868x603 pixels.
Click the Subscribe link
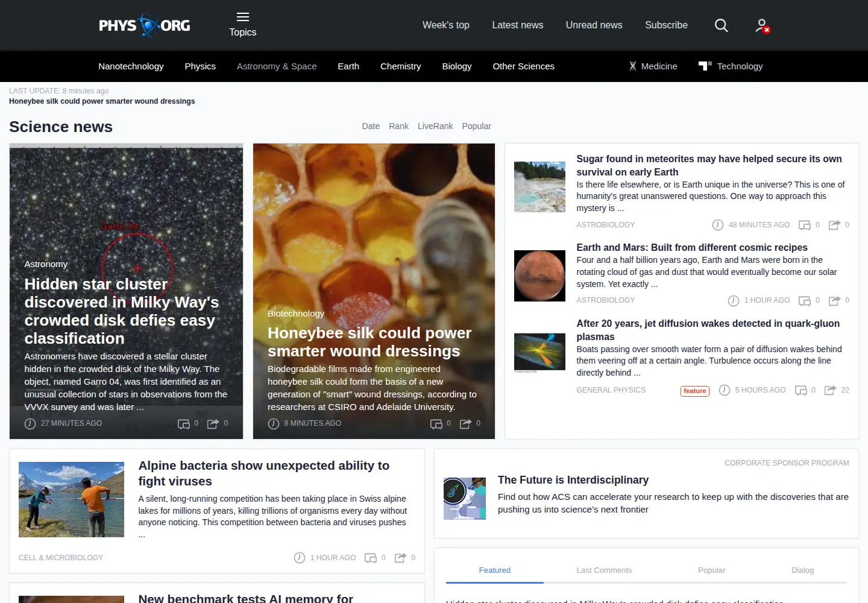pos(667,25)
